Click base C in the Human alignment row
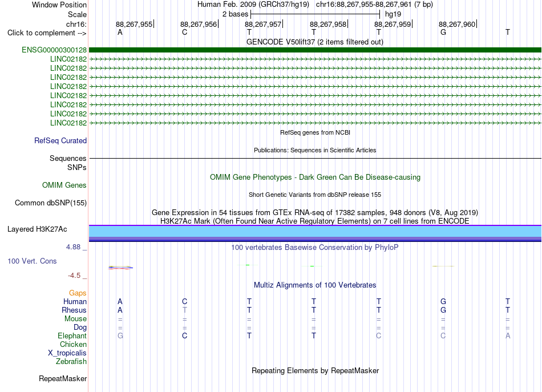 (185, 301)
